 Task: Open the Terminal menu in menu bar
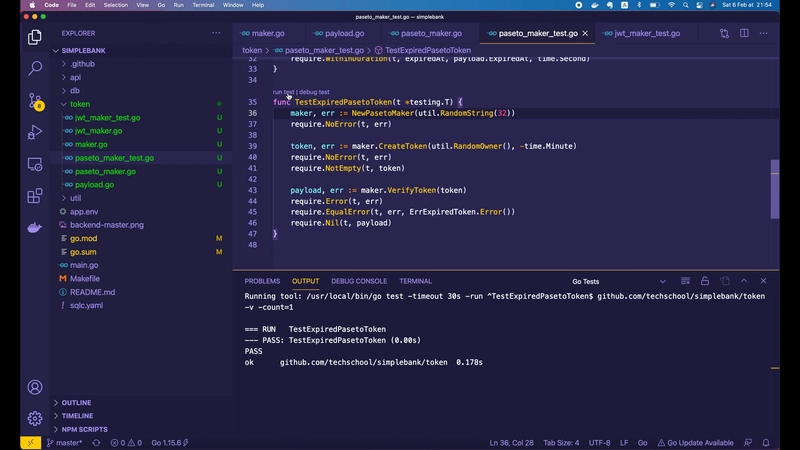(x=201, y=5)
